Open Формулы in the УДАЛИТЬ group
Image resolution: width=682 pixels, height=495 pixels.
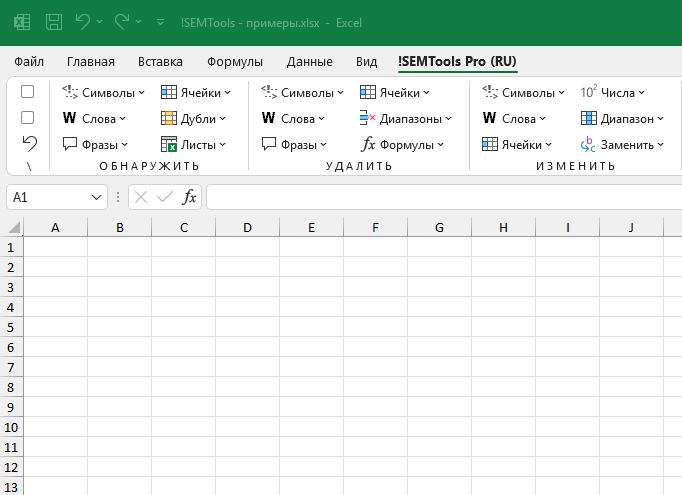pyautogui.click(x=402, y=144)
